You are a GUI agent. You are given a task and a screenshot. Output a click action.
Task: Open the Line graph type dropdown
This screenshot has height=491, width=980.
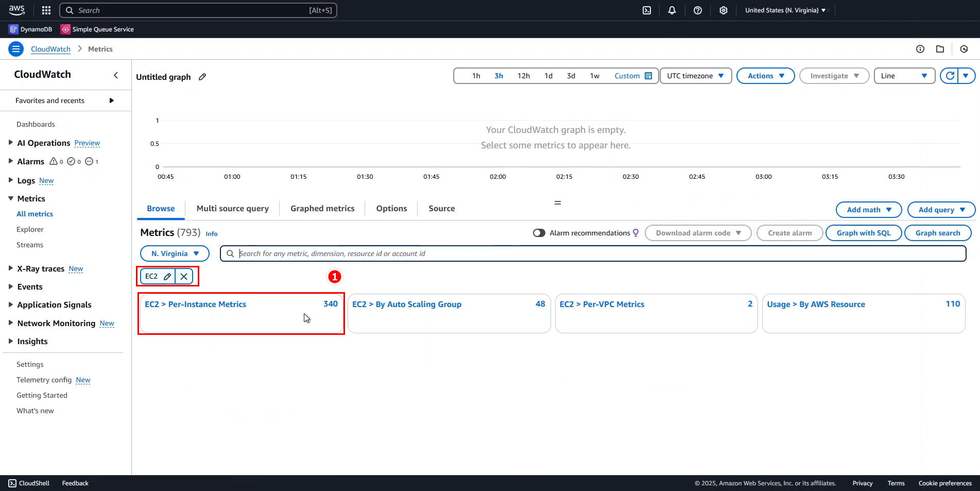click(904, 76)
